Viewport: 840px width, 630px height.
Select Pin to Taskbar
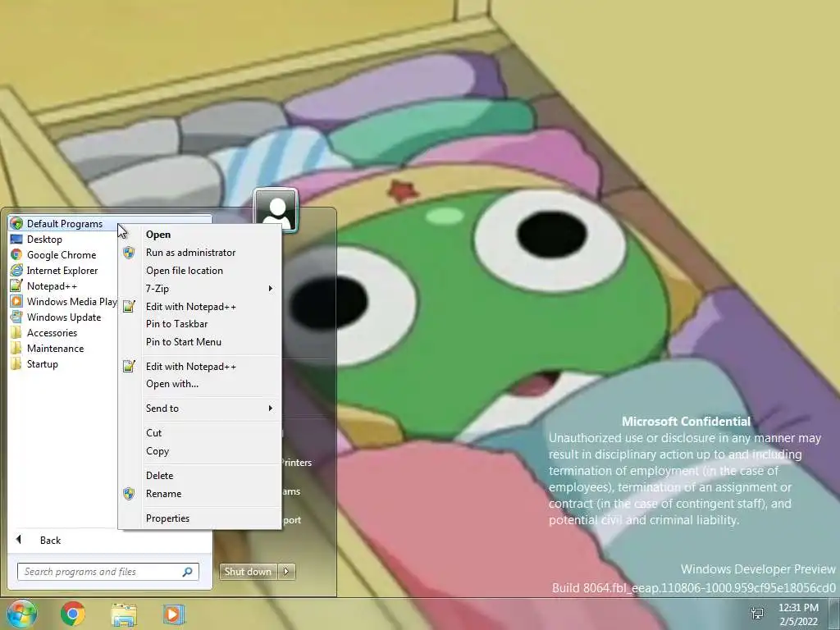tap(200, 323)
